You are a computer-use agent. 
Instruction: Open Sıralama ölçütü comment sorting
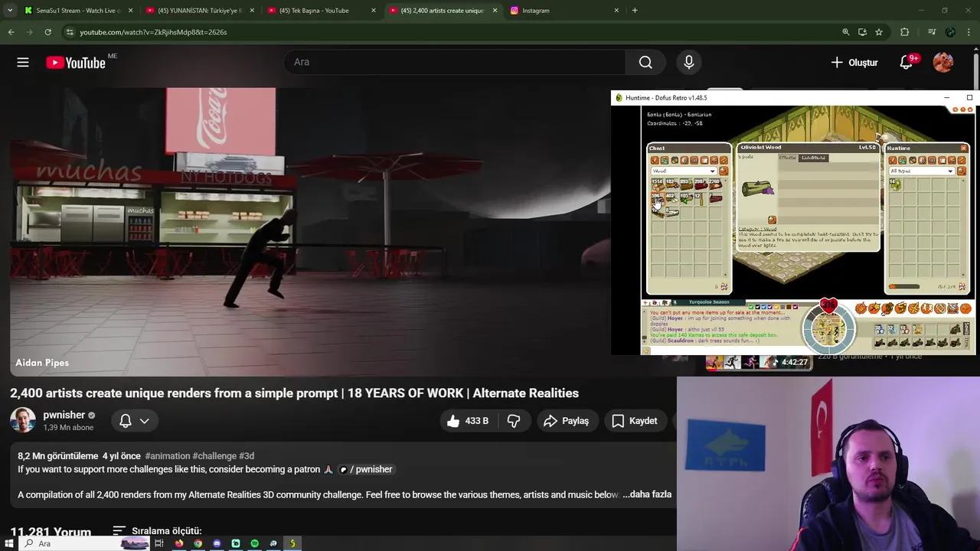pos(157,531)
